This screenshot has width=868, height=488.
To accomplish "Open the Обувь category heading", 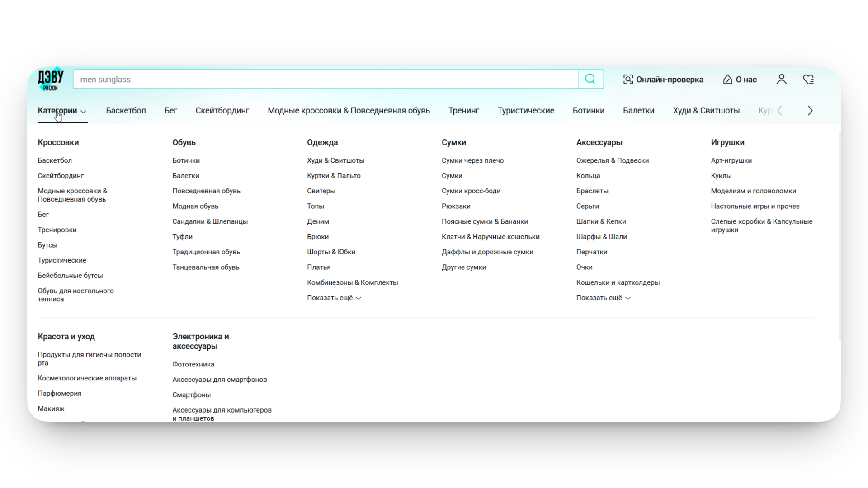I will (184, 142).
